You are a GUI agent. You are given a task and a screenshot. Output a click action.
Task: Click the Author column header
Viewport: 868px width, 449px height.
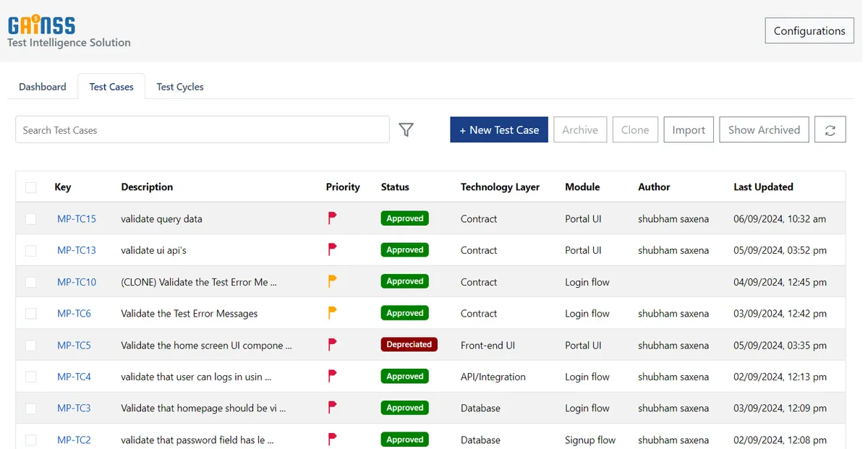(654, 187)
